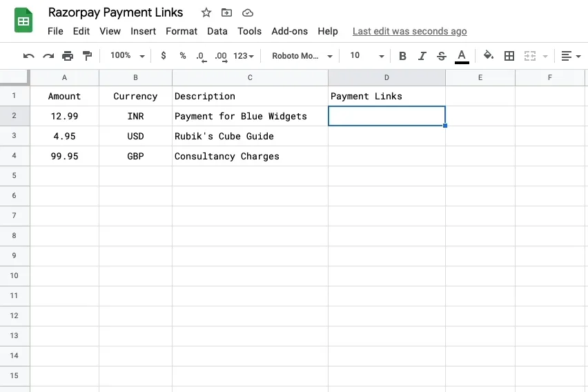The height and width of the screenshot is (392, 588).
Task: Select the INR currency cell
Action: point(135,116)
